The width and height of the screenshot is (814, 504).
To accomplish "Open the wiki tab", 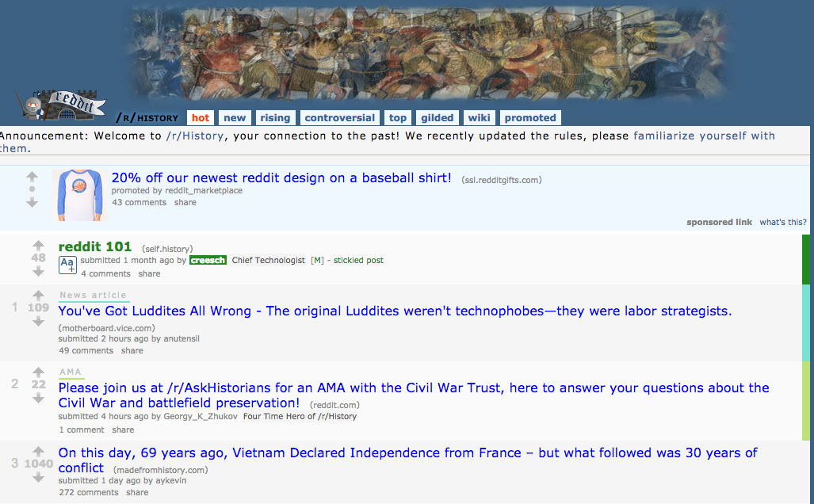I will (479, 118).
